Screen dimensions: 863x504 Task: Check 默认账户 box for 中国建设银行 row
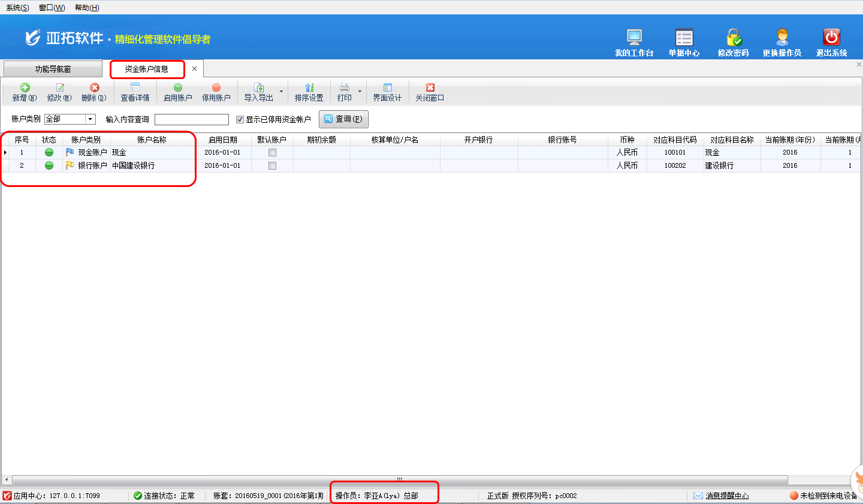point(272,166)
